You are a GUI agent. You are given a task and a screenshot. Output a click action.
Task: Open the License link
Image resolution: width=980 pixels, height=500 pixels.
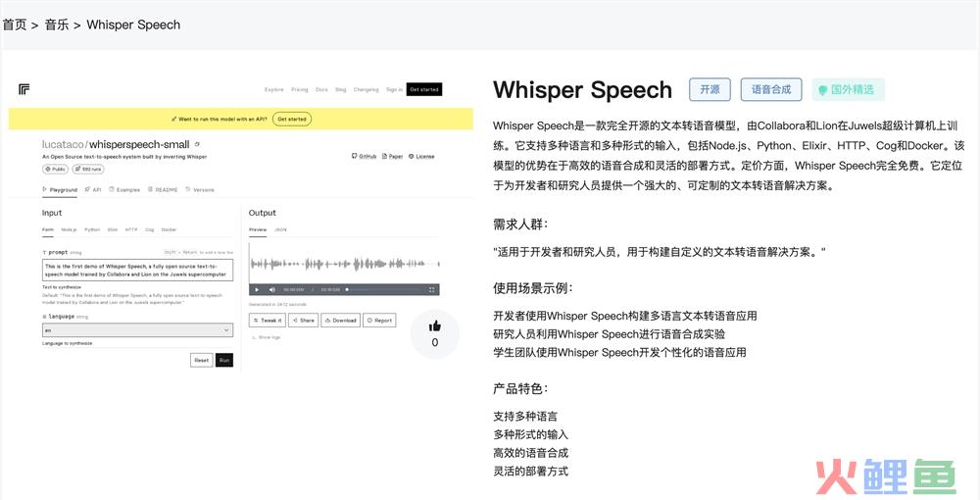[421, 156]
